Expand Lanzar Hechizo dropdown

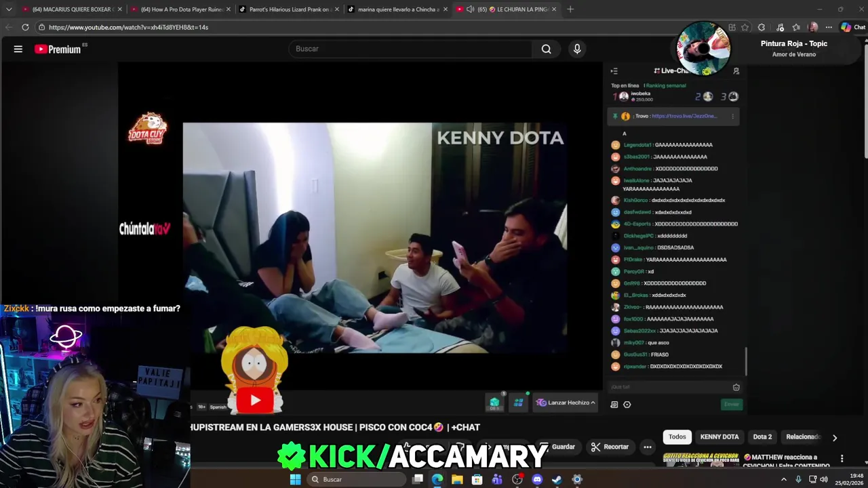pos(566,403)
